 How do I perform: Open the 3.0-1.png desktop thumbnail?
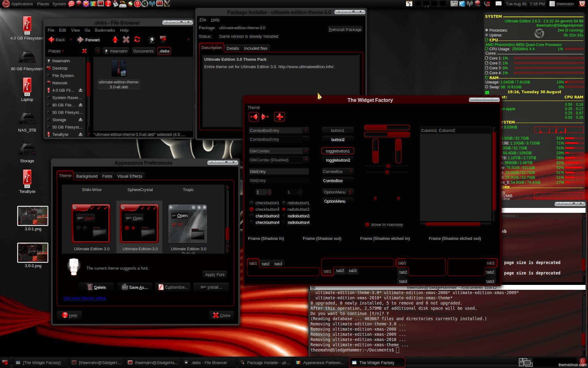(x=33, y=216)
